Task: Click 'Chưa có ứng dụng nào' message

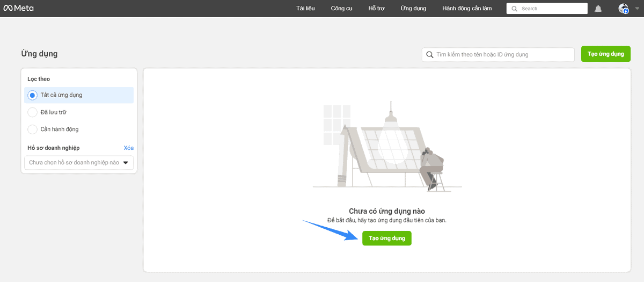Action: click(386, 211)
